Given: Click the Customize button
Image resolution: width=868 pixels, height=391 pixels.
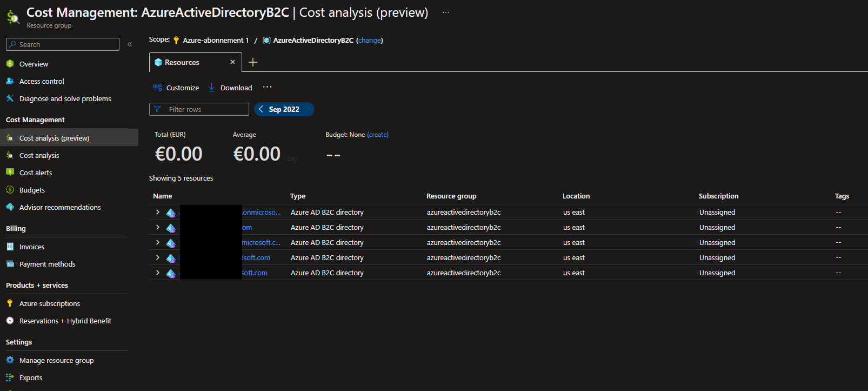Looking at the screenshot, I should tap(176, 88).
